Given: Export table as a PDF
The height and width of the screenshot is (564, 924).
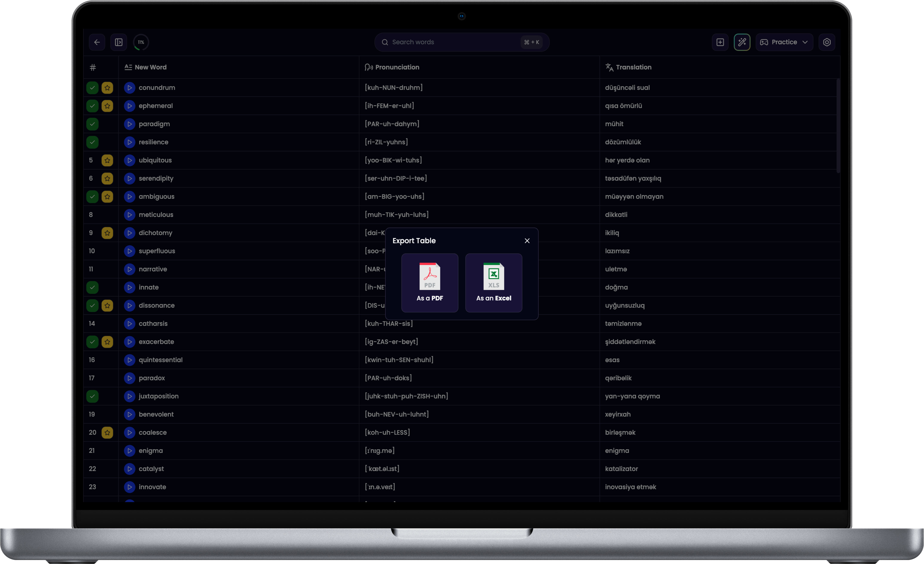Looking at the screenshot, I should pyautogui.click(x=429, y=283).
